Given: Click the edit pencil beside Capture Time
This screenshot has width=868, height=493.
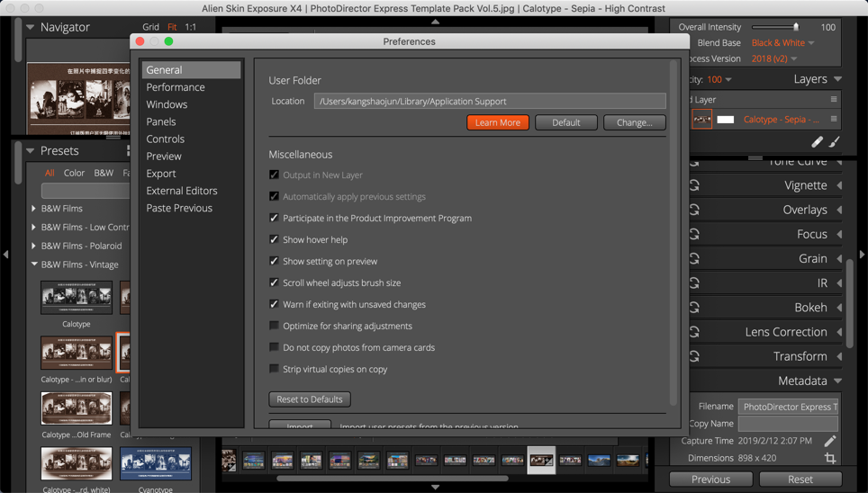Looking at the screenshot, I should pyautogui.click(x=830, y=441).
